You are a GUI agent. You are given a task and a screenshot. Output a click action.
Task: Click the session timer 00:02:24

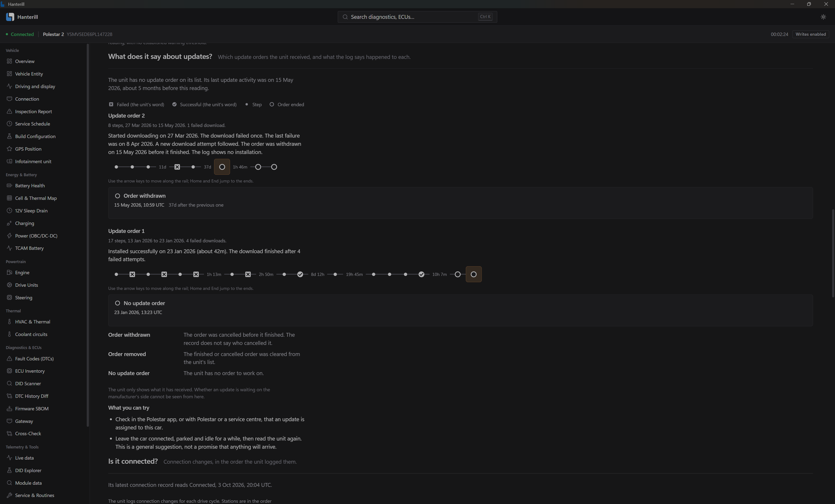click(x=779, y=34)
